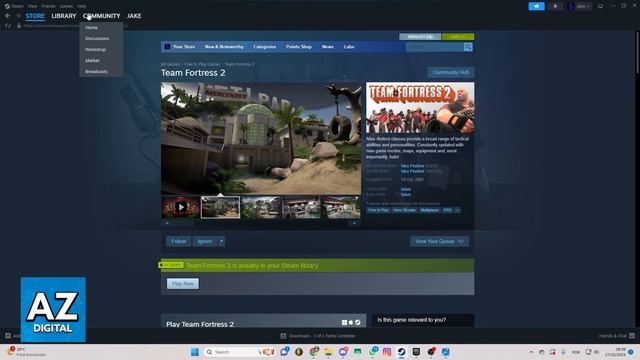This screenshot has height=360, width=640.
Task: Open the Categories store menu
Action: (x=264, y=47)
